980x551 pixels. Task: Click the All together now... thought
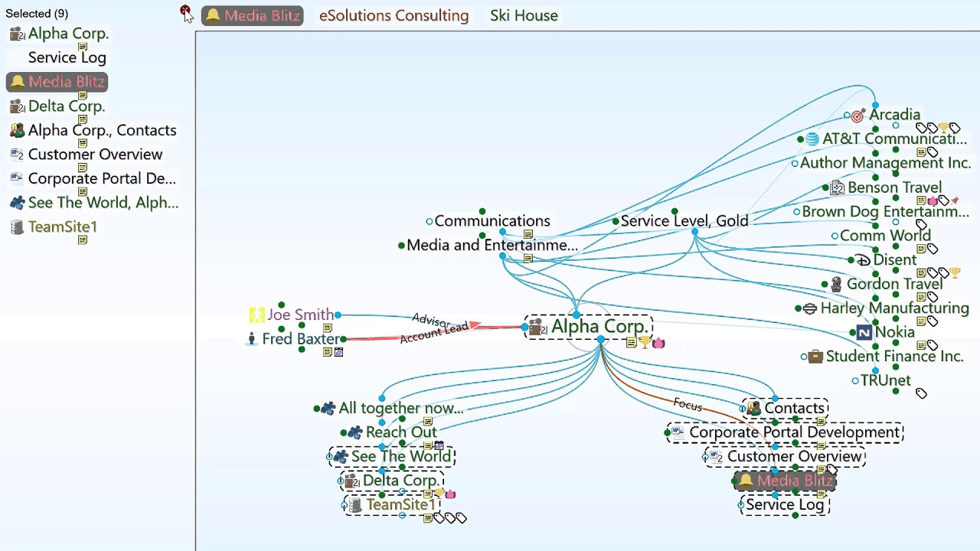(401, 409)
